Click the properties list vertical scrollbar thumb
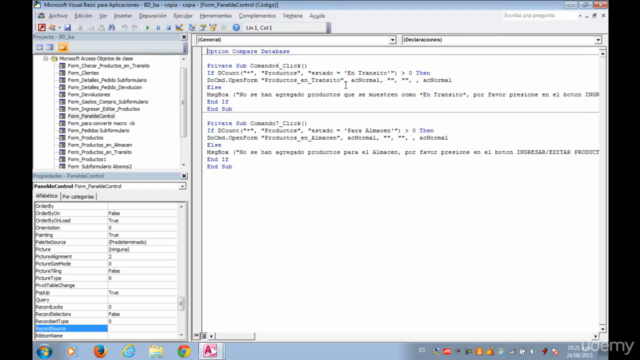Screen dimensions: 640x360 point(182,304)
